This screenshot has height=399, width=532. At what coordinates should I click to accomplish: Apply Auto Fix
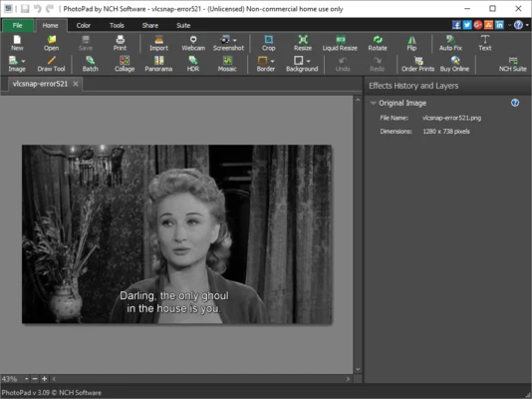tap(450, 43)
